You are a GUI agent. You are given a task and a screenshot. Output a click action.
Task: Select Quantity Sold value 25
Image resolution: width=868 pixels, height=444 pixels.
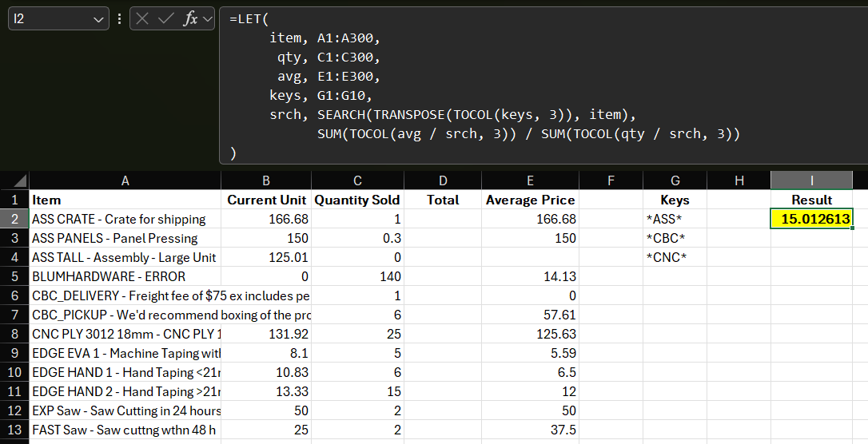357,334
